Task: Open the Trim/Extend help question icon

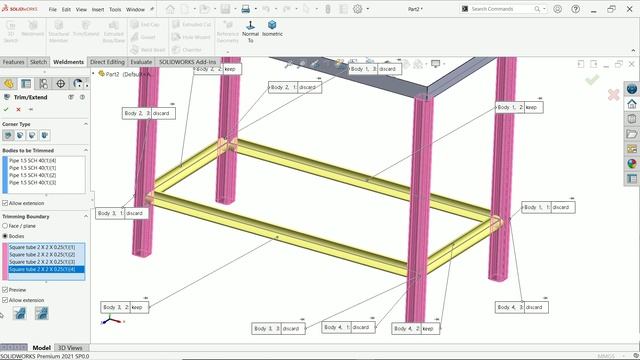Action: [x=82, y=97]
